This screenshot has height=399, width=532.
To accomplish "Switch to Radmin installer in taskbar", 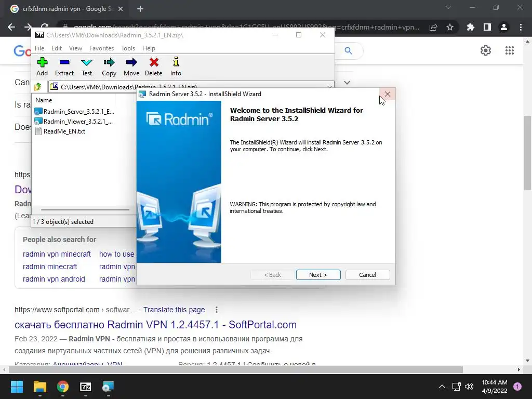I will (x=108, y=387).
